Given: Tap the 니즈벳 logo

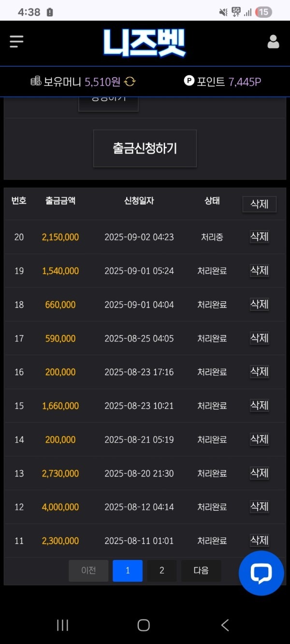Looking at the screenshot, I should (x=145, y=43).
